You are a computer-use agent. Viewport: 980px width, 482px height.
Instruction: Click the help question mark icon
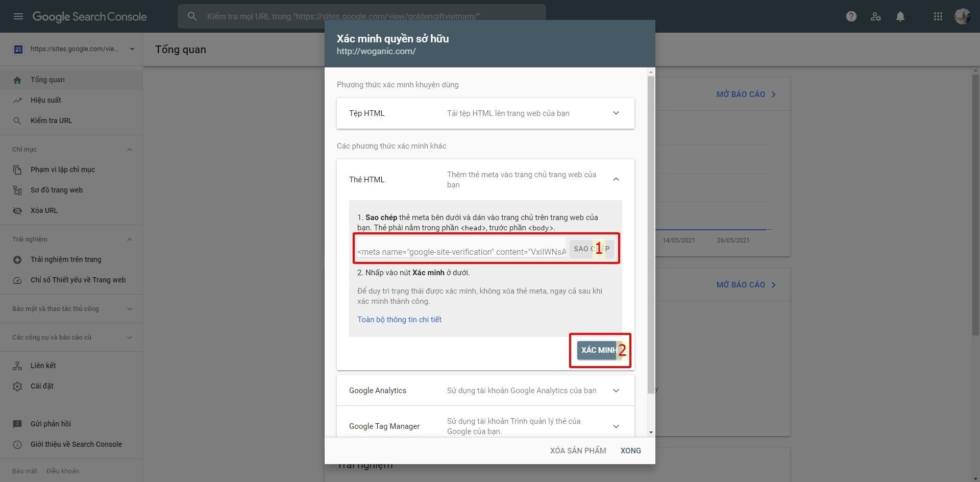click(x=851, y=16)
